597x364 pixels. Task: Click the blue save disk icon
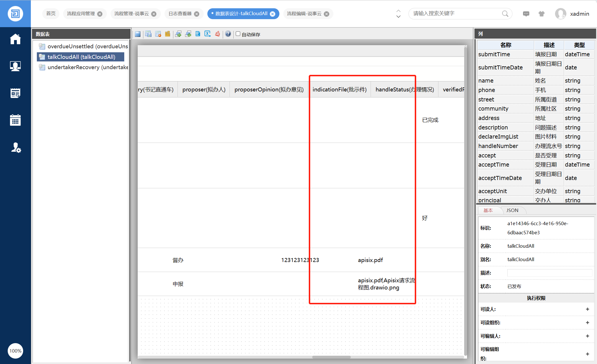tap(138, 34)
